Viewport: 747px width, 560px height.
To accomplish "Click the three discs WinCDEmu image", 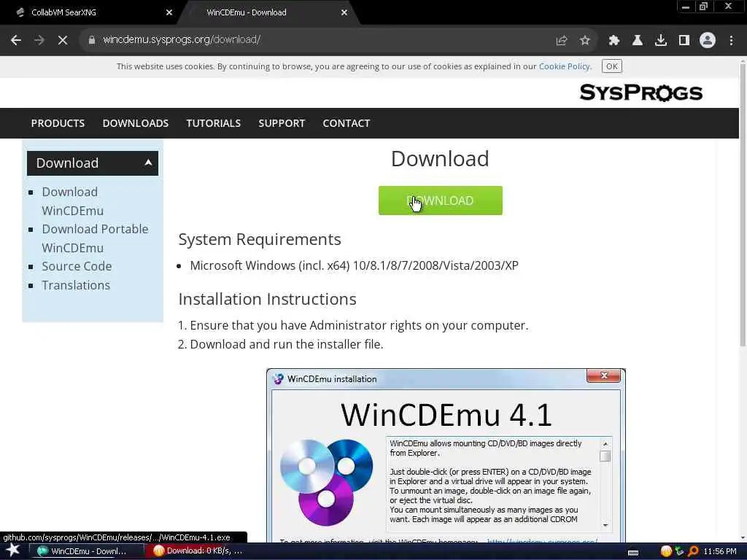I will tap(326, 482).
